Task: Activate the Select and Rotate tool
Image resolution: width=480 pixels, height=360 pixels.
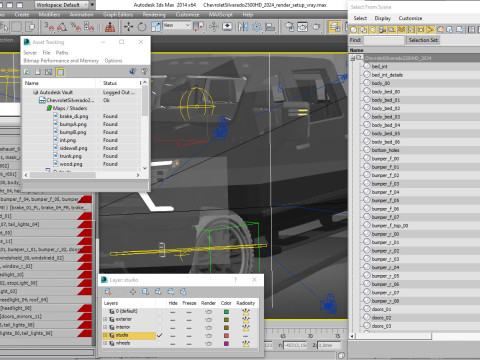Action: 142,27
